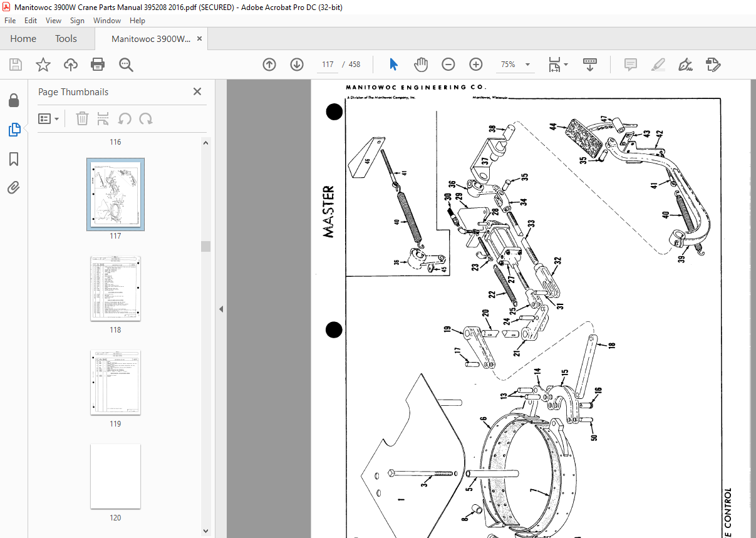Open the Find text magnifier
Viewport: 756px width, 538px height.
tap(127, 65)
